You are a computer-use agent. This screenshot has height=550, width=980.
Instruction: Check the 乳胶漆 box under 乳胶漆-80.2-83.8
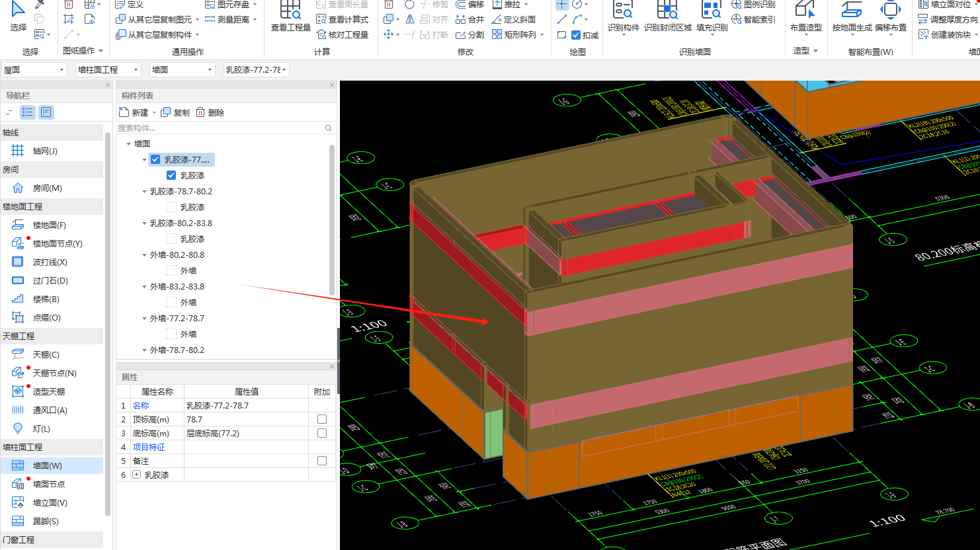171,239
